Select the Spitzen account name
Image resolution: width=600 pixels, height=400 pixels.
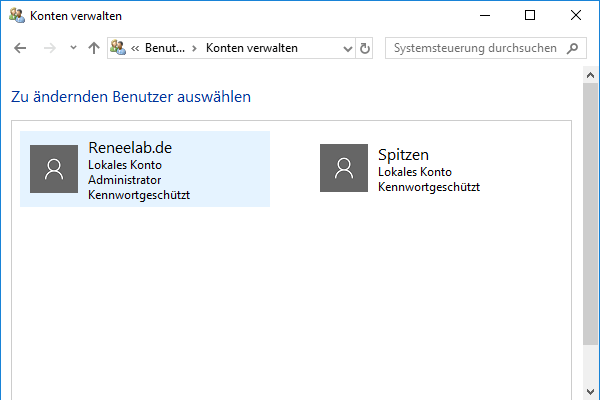tap(403, 155)
